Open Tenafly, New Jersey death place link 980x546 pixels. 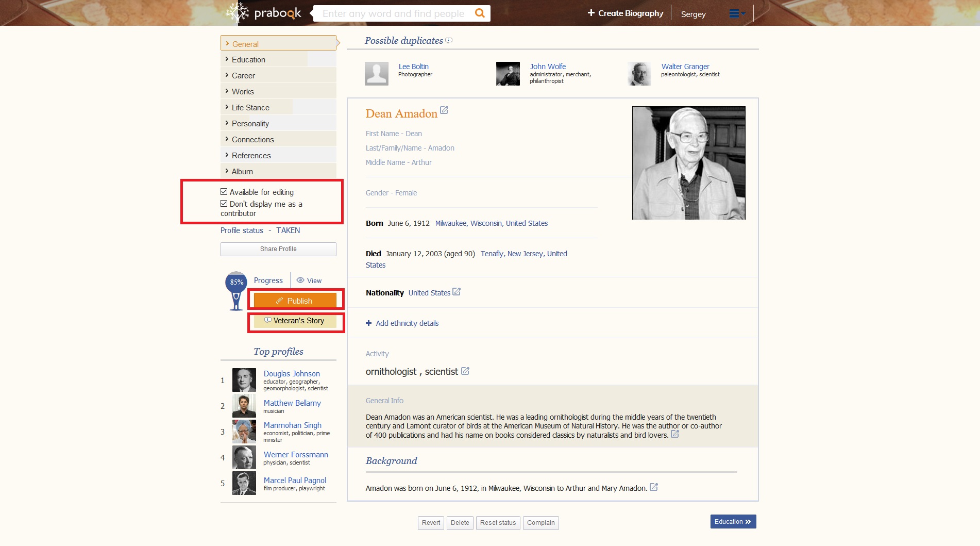click(466, 259)
